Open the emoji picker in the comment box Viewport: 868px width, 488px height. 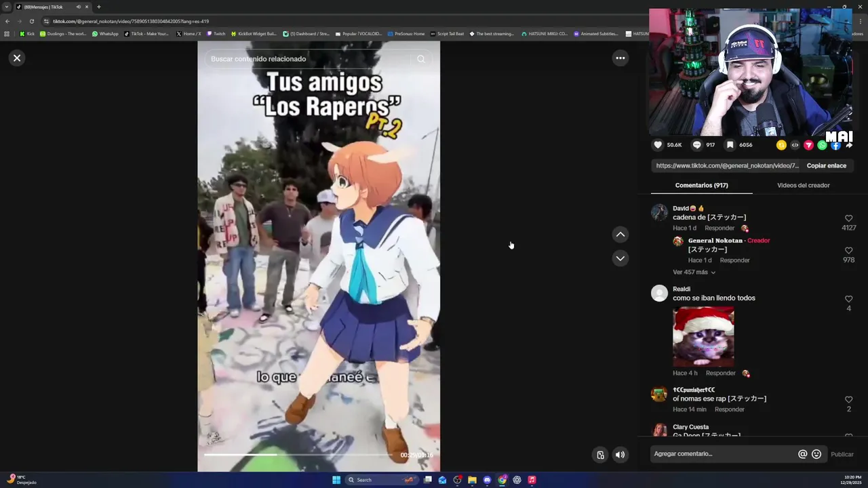point(816,454)
